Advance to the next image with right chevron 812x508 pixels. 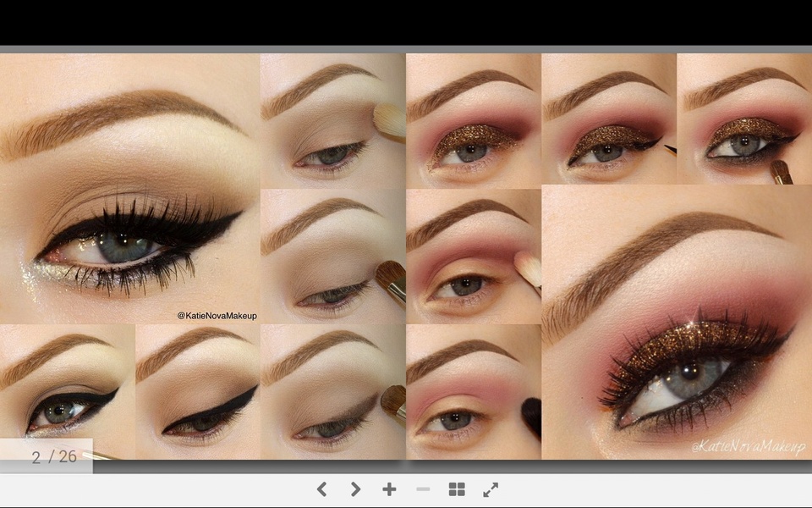(355, 489)
